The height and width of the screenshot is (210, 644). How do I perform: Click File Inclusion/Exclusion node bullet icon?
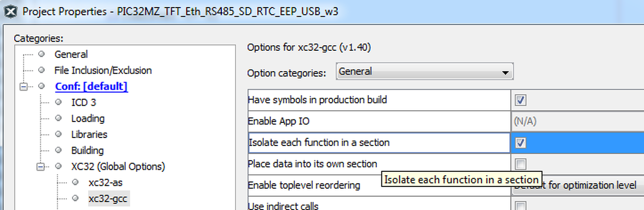point(41,70)
